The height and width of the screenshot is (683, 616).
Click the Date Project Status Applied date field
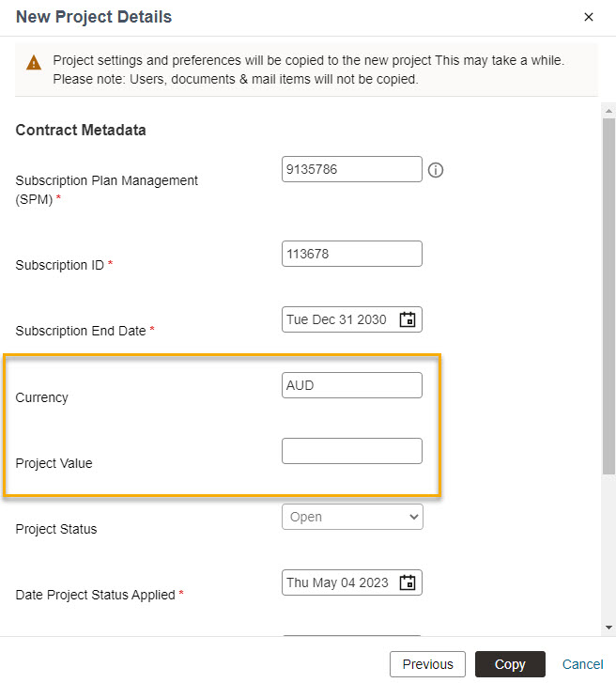coord(338,582)
